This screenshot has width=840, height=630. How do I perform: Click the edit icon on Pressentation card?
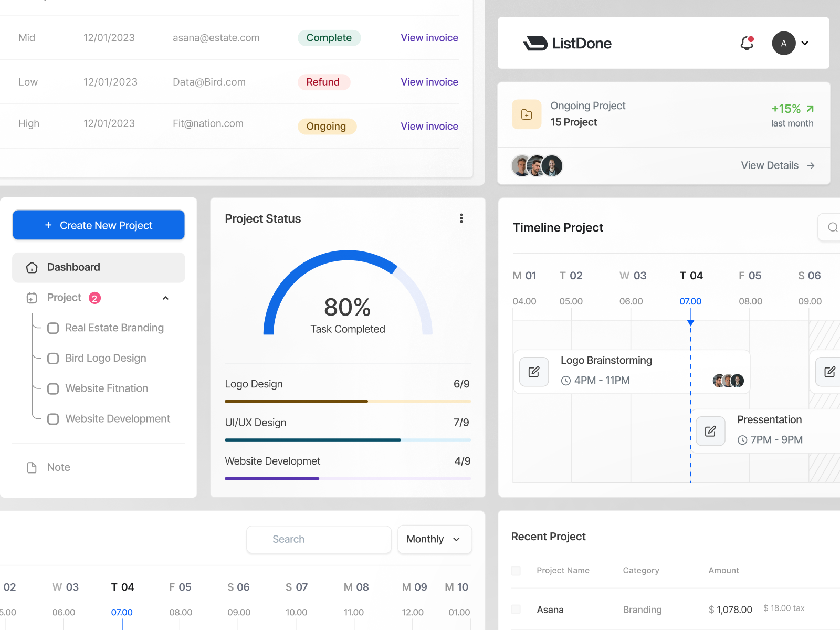(710, 430)
